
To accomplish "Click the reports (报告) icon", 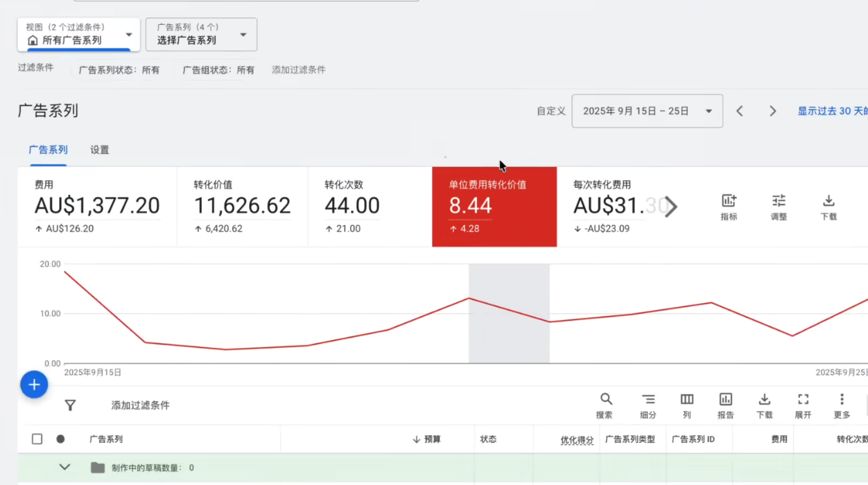I will (725, 405).
